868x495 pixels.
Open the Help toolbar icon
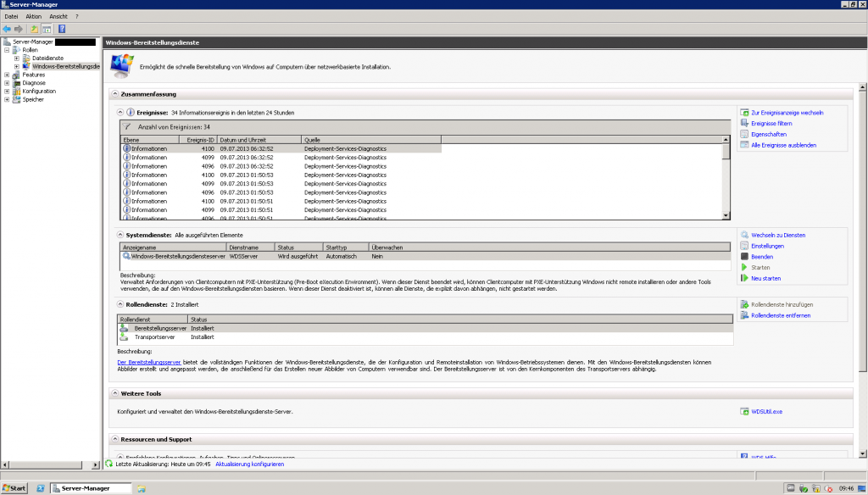click(x=62, y=29)
